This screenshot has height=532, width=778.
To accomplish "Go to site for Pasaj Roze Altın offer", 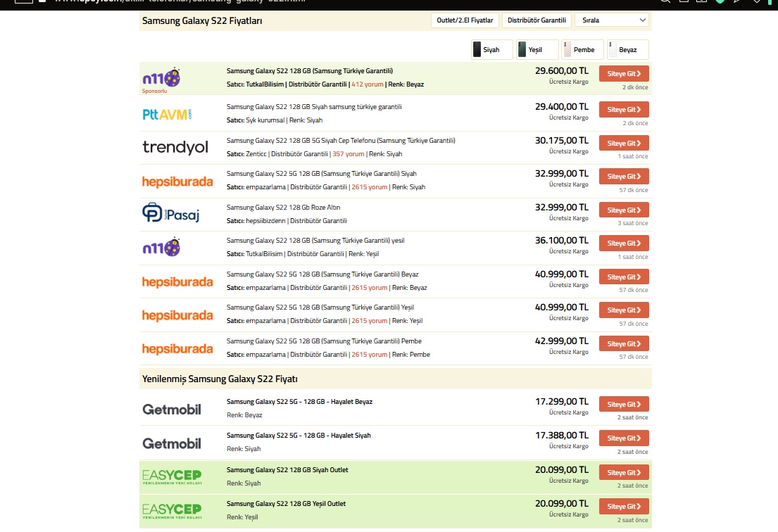I will point(624,210).
